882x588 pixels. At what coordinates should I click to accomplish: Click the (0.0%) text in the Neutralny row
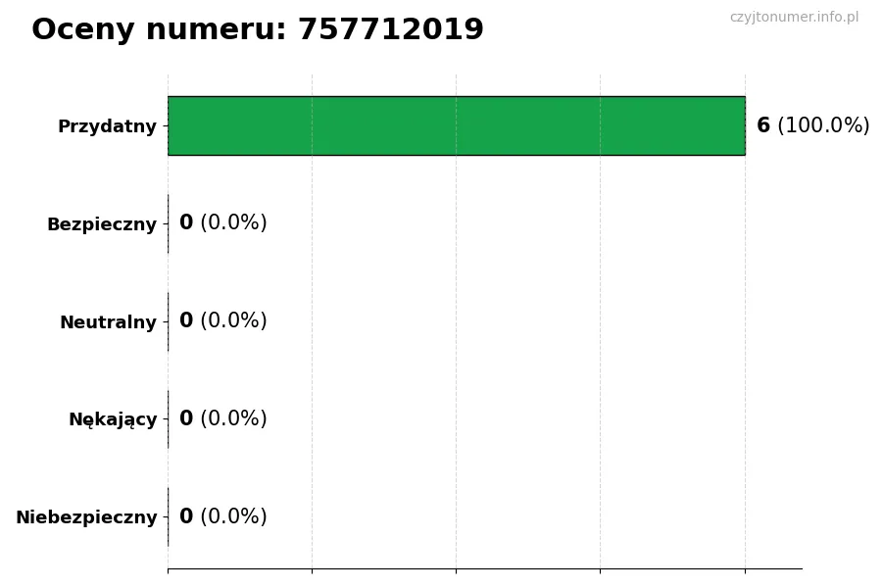(233, 321)
